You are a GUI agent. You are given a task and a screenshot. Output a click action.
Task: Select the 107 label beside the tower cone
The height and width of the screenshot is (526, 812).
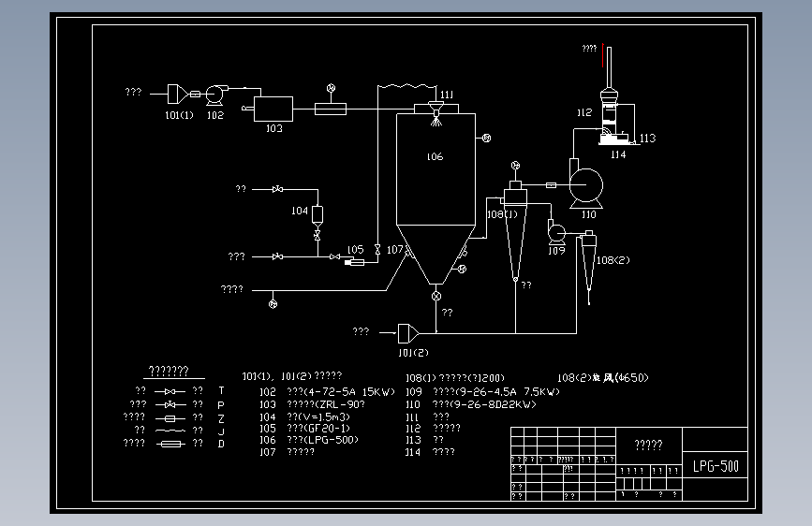click(394, 250)
